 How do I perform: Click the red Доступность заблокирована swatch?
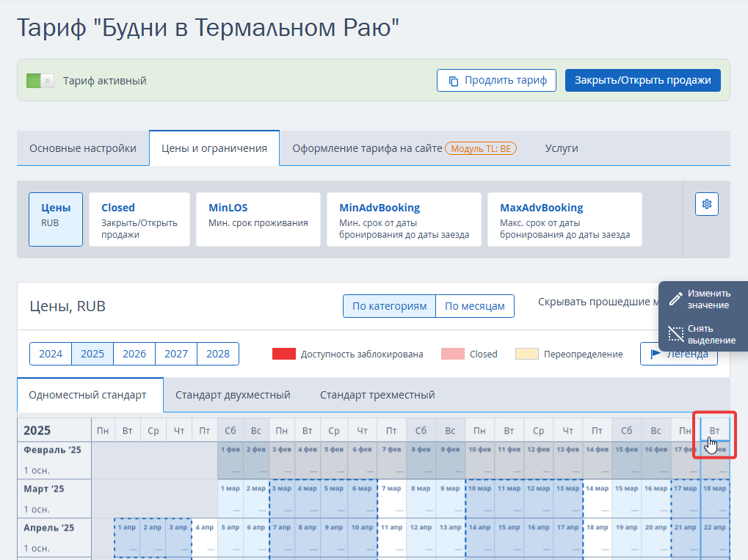(x=284, y=354)
